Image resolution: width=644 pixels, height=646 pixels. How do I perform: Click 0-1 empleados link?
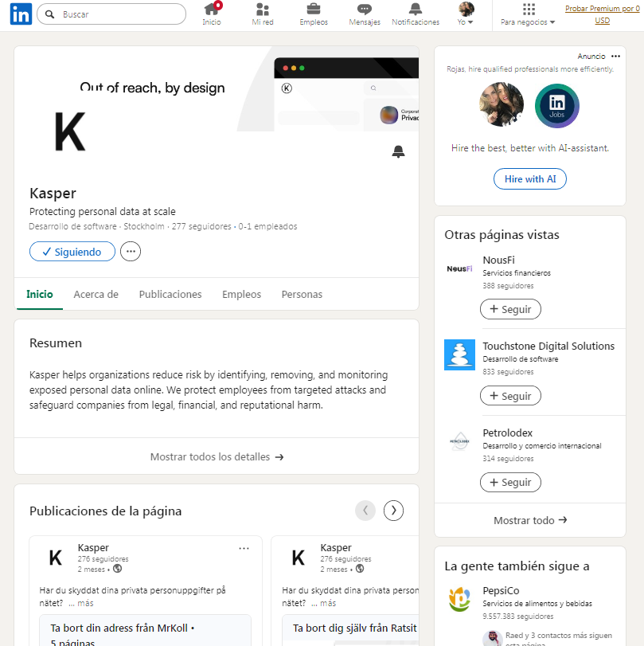(x=267, y=226)
